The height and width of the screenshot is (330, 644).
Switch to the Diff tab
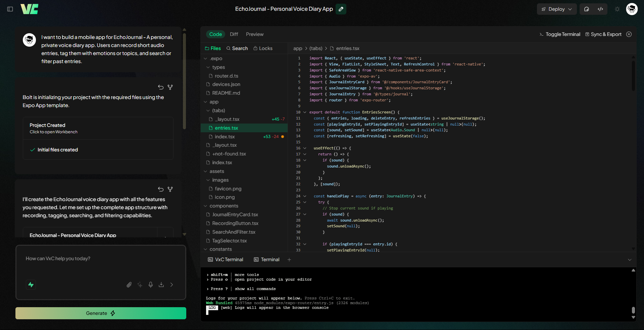click(x=234, y=34)
